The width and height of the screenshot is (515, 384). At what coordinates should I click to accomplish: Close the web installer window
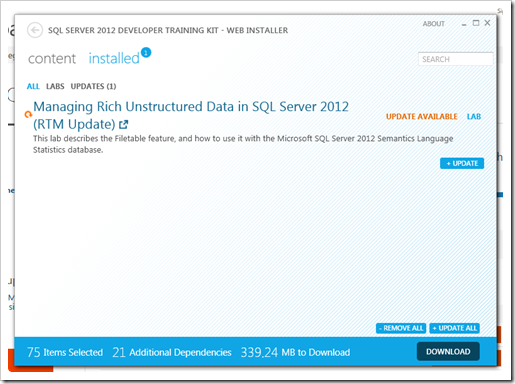pos(487,23)
